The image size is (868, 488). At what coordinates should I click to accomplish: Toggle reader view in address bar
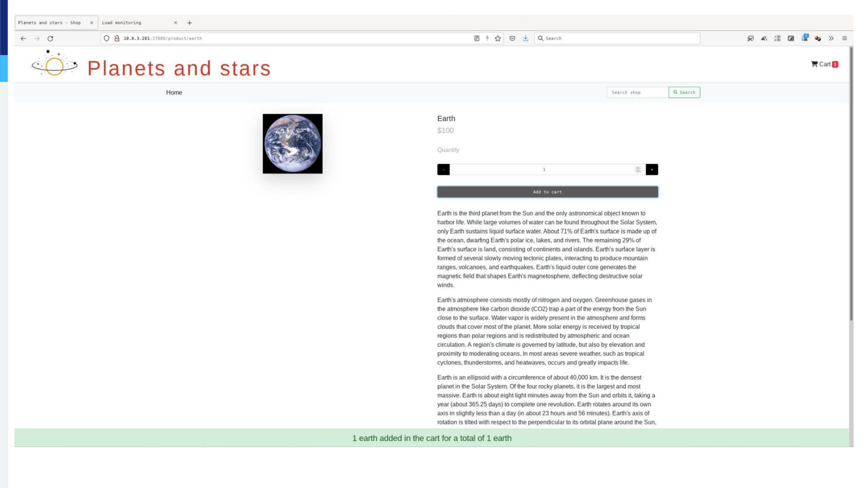tap(477, 39)
